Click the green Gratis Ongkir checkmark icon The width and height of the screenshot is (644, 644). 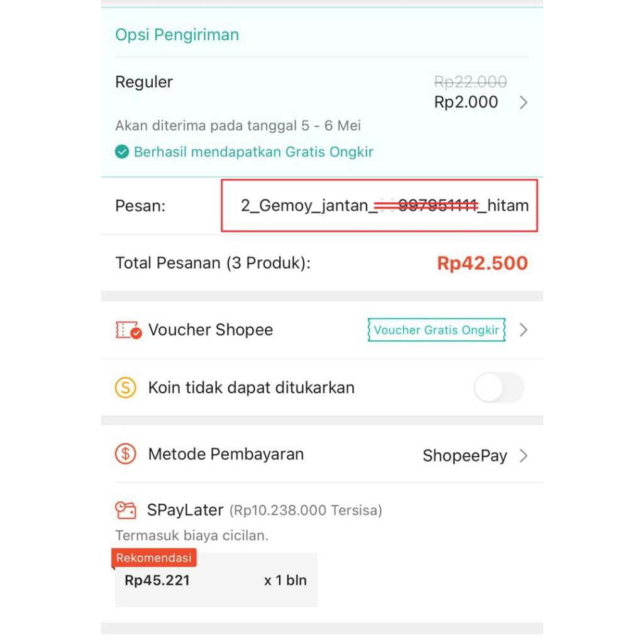point(122,152)
